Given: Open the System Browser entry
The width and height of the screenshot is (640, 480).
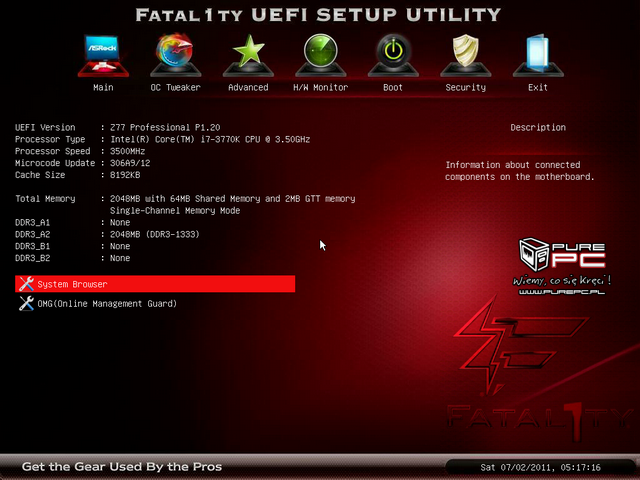Looking at the screenshot, I should click(x=155, y=284).
